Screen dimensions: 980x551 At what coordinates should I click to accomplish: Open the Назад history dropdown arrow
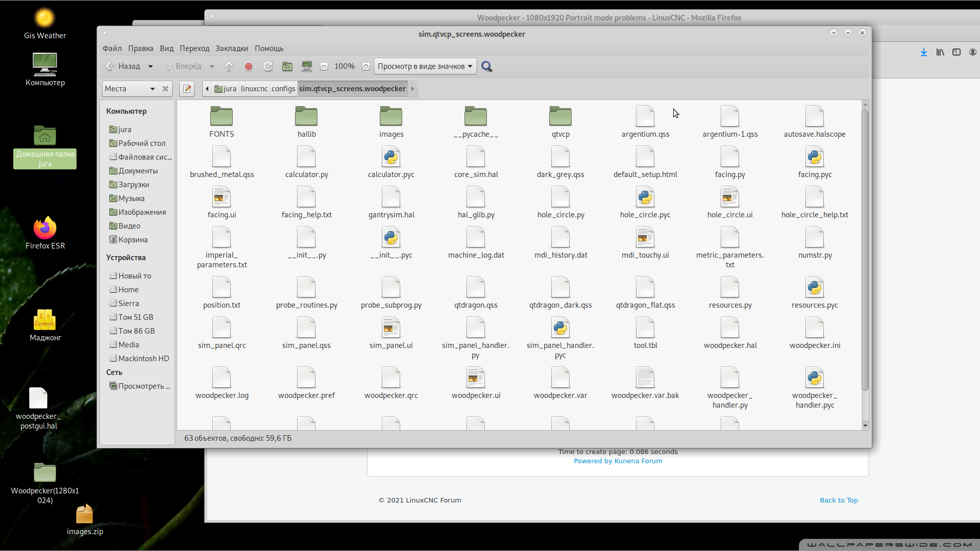point(150,66)
